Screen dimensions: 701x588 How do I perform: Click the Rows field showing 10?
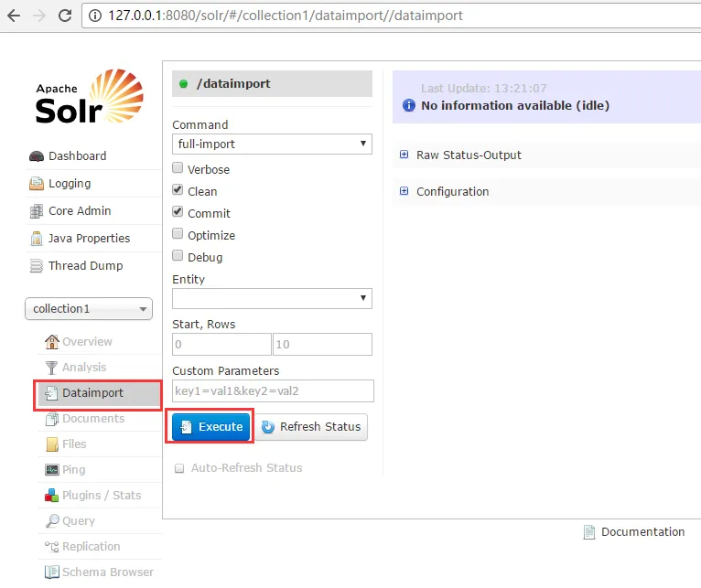click(322, 344)
